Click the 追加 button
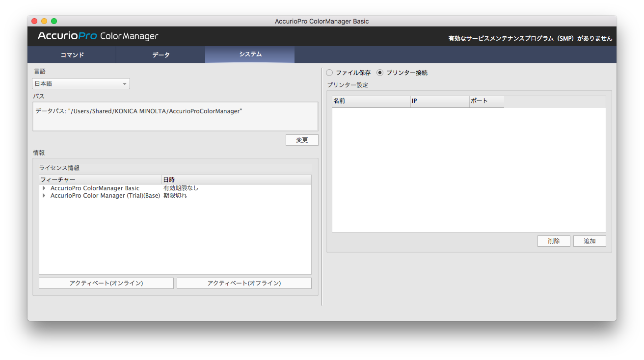644x360 pixels. tap(590, 241)
